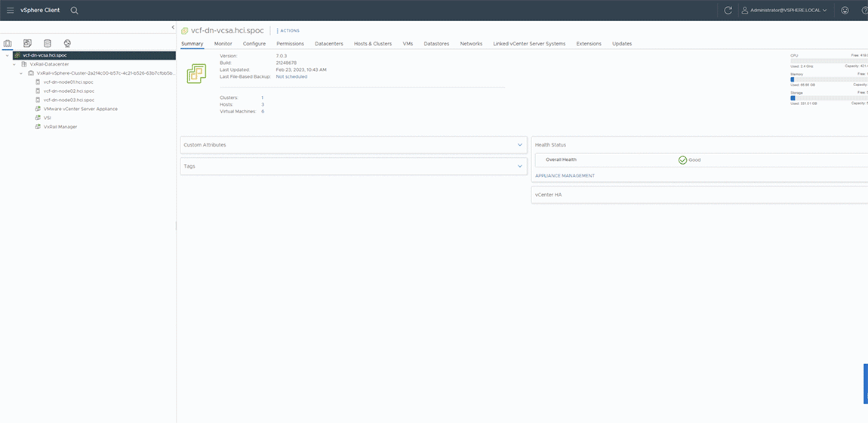Expand the Tags panel
The height and width of the screenshot is (423, 868).
coord(520,166)
